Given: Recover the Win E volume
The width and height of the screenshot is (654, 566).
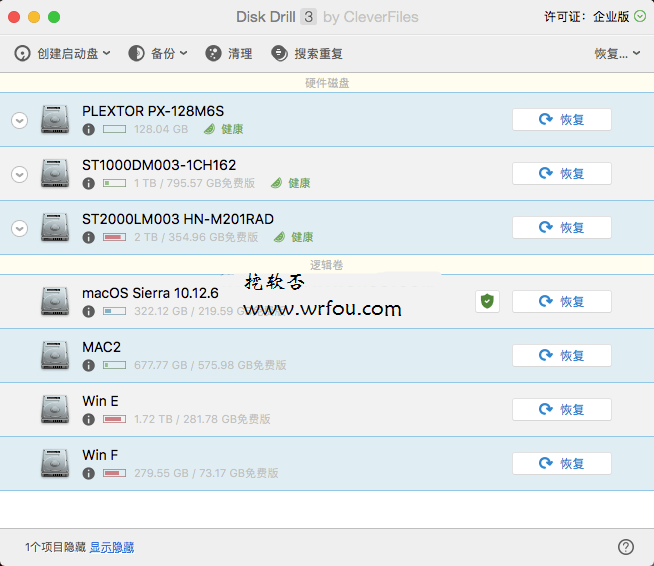Looking at the screenshot, I should click(562, 410).
